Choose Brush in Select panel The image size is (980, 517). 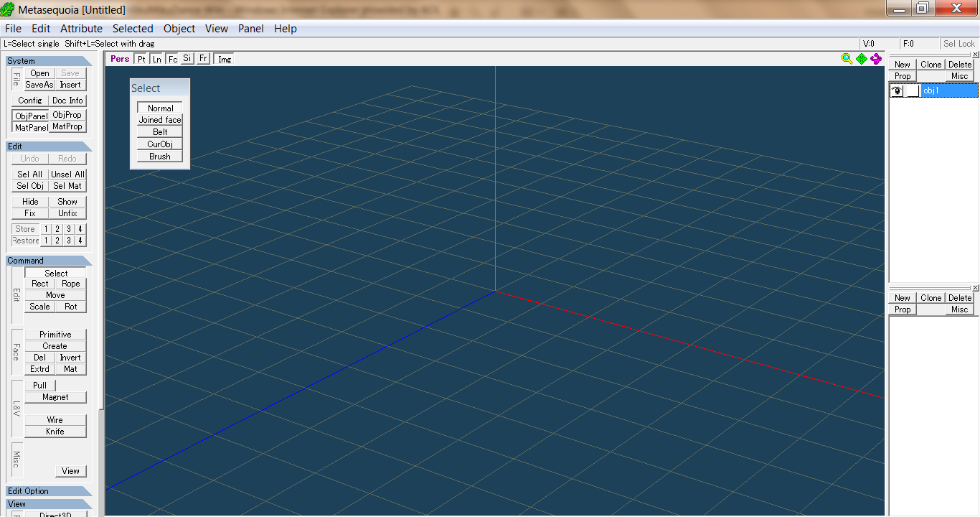[160, 157]
